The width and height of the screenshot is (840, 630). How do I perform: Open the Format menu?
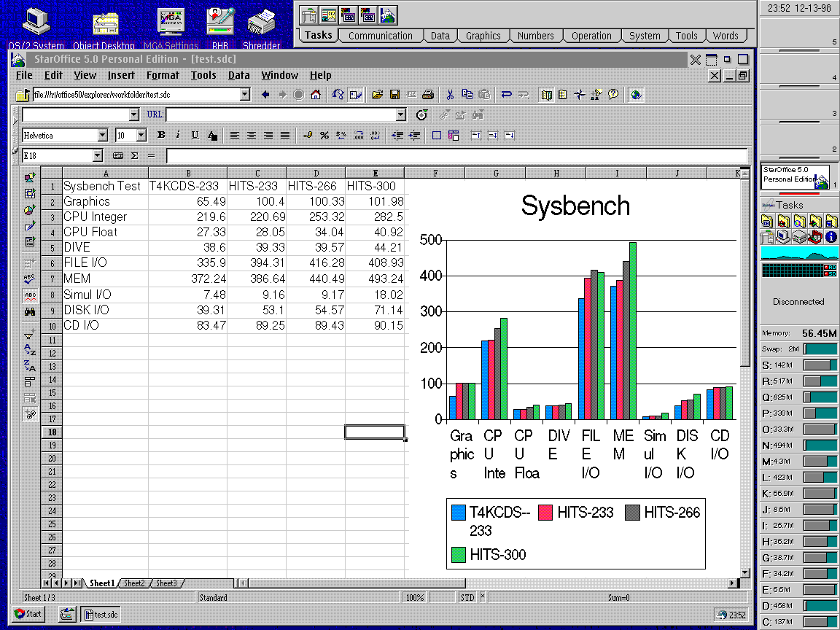pos(162,75)
